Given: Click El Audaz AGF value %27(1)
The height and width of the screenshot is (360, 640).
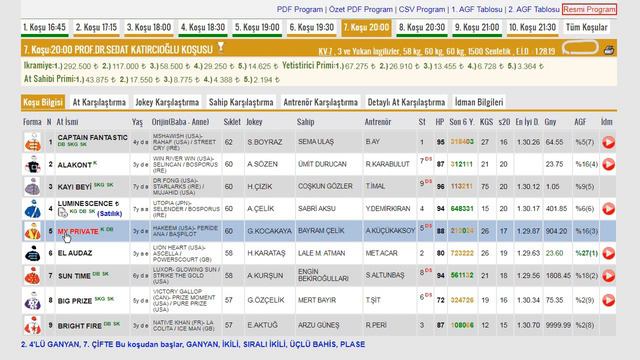Looking at the screenshot, I should (587, 253).
